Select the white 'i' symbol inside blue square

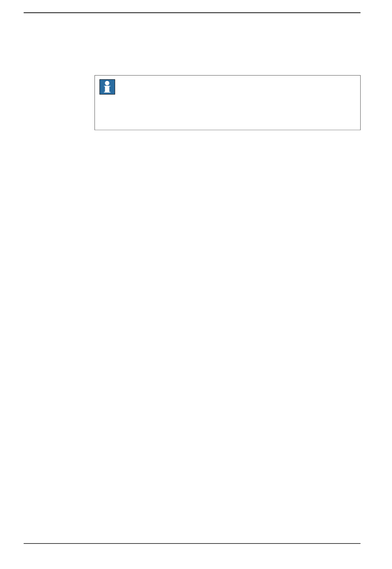click(107, 87)
